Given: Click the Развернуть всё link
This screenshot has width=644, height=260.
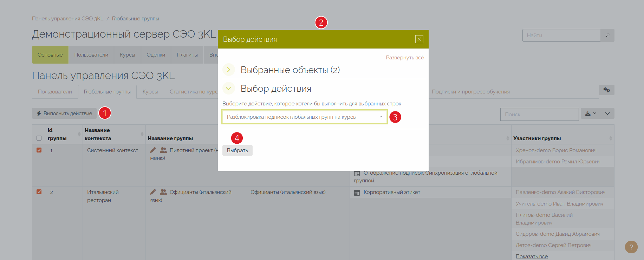Looking at the screenshot, I should [x=405, y=58].
